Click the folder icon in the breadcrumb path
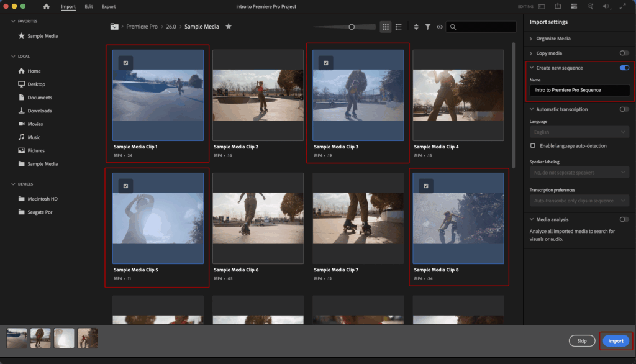The image size is (636, 364). pyautogui.click(x=114, y=26)
